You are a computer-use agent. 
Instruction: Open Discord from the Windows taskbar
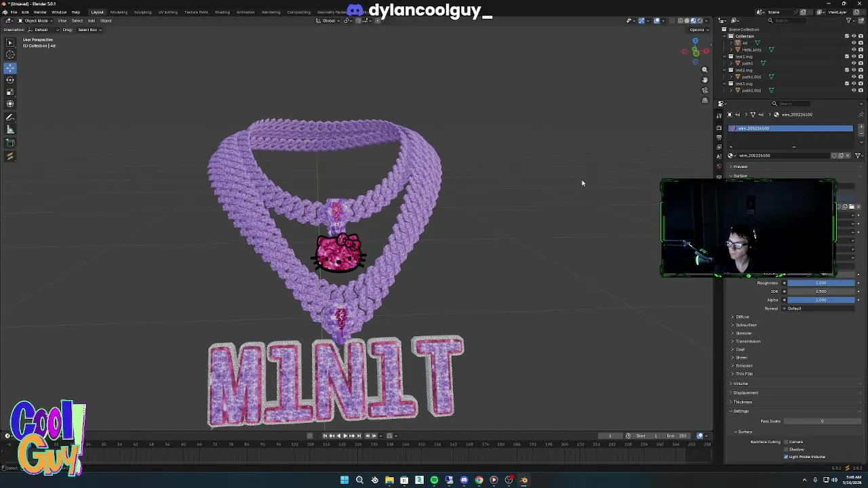464,480
